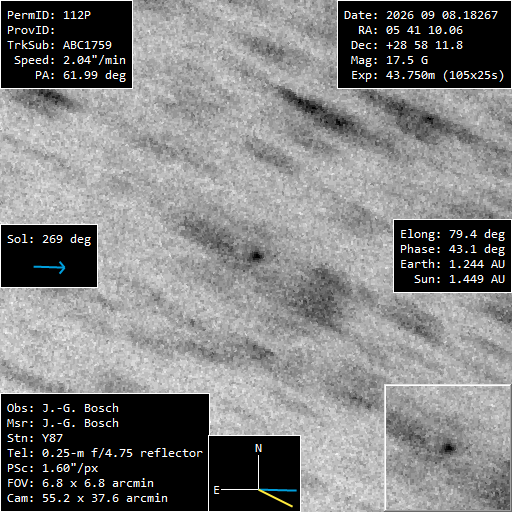512x512 pixels.
Task: Click the comet nucleus in main image
Action: tap(257, 256)
